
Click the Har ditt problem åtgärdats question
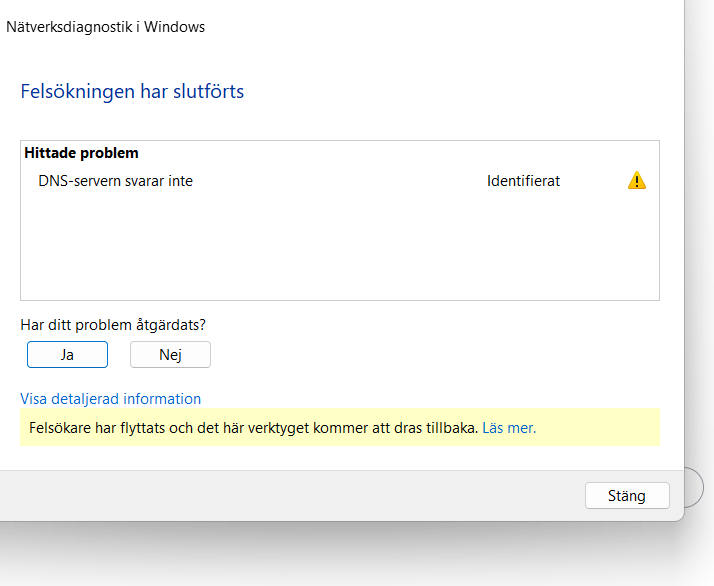coord(113,325)
